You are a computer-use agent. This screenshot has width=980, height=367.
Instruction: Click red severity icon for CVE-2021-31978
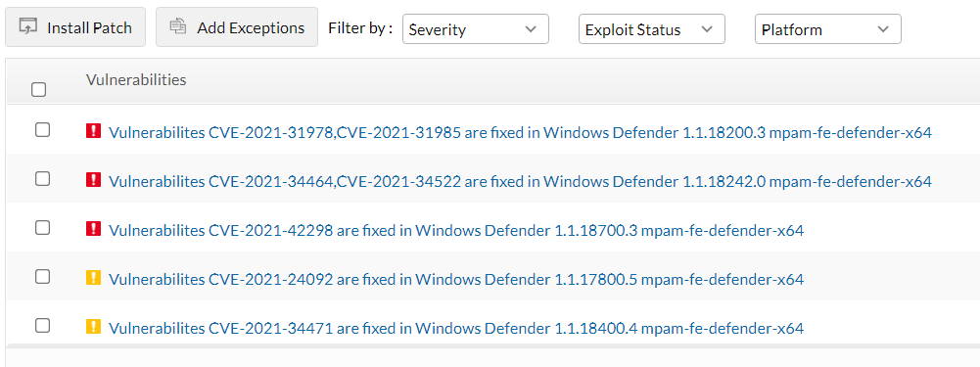pyautogui.click(x=93, y=131)
